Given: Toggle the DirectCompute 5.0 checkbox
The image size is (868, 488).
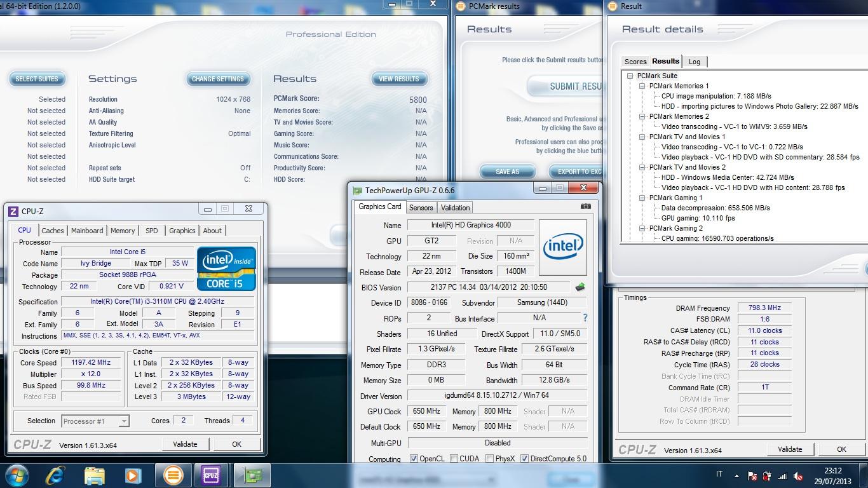Looking at the screenshot, I should pyautogui.click(x=525, y=459).
